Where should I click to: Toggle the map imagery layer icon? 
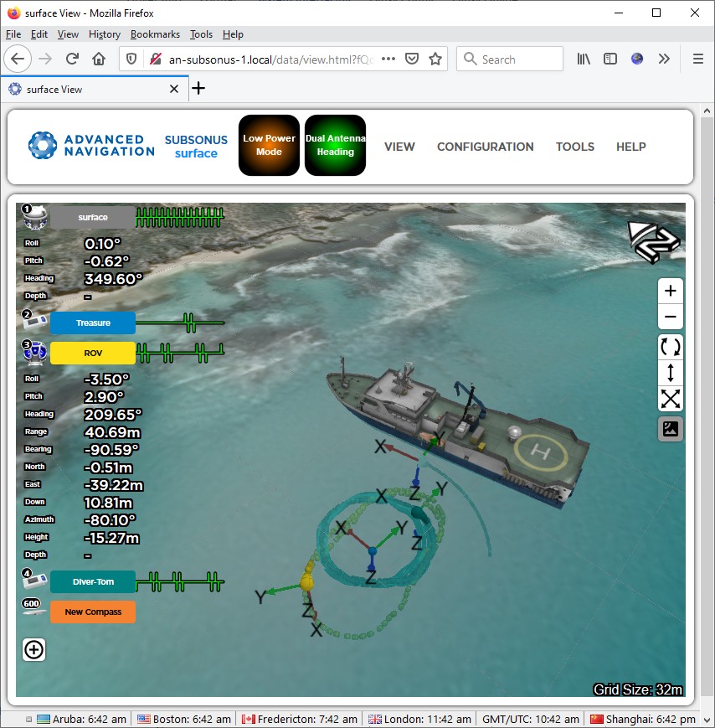tap(670, 429)
